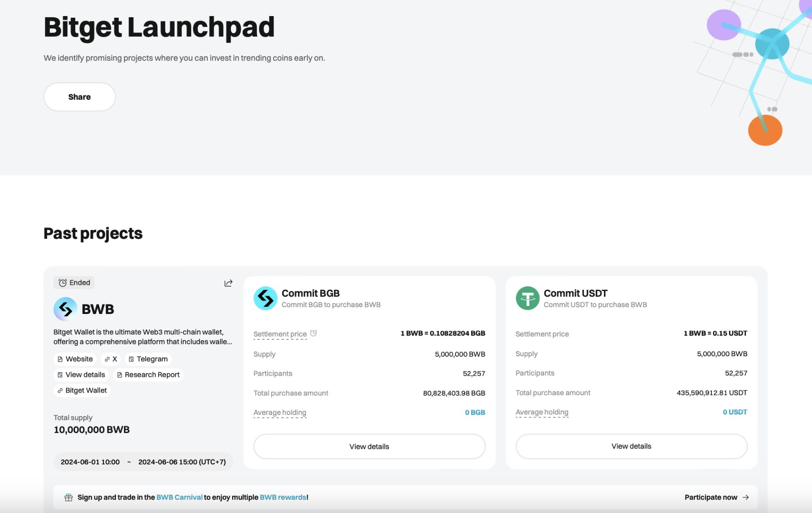The width and height of the screenshot is (812, 513).
Task: Open View details chip under BWB description
Action: 81,374
